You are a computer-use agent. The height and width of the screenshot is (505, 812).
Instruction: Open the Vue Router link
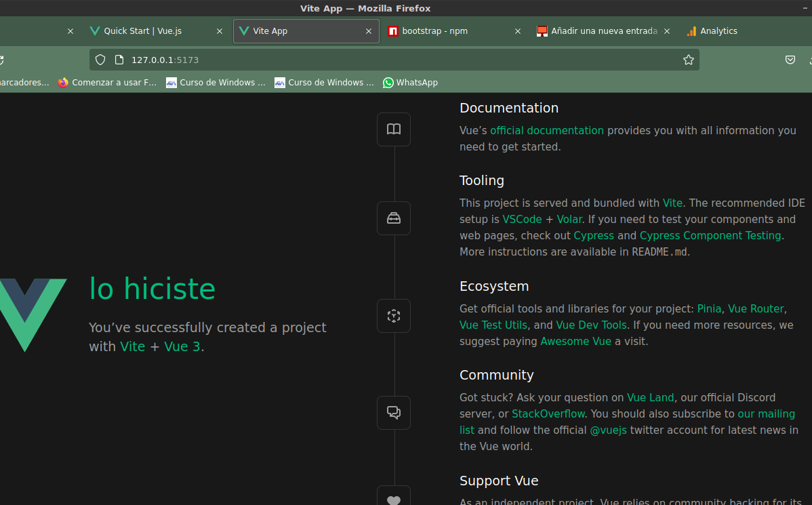pyautogui.click(x=756, y=308)
